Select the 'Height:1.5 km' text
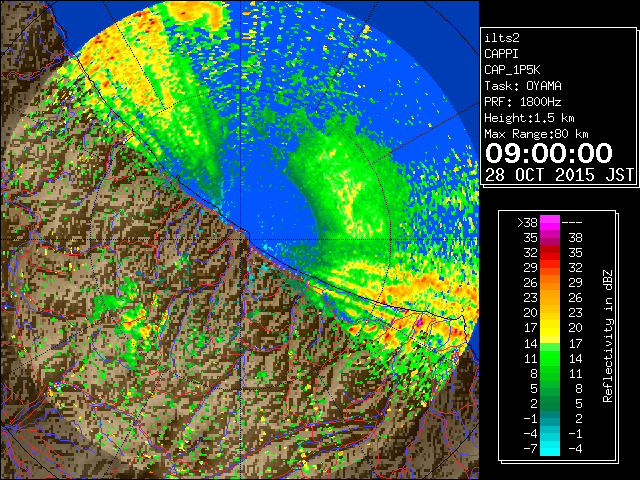This screenshot has height=480, width=640. click(529, 118)
